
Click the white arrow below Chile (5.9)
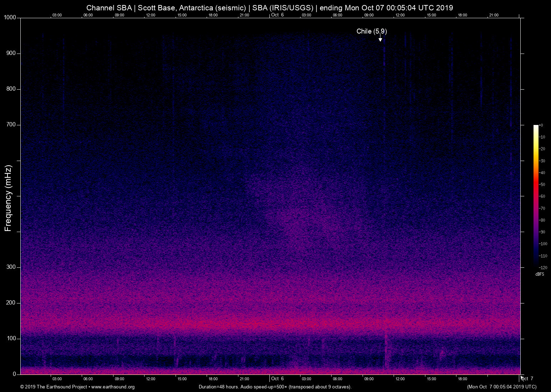click(380, 39)
